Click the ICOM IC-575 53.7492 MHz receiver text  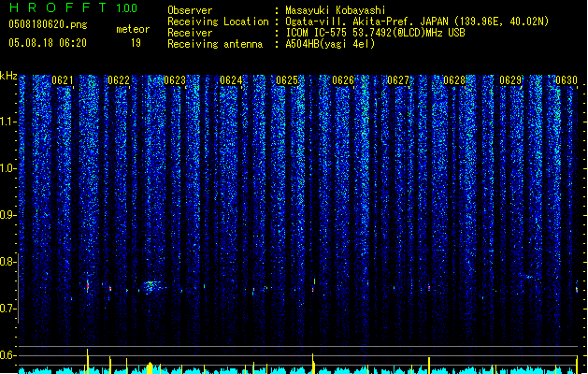(x=376, y=33)
